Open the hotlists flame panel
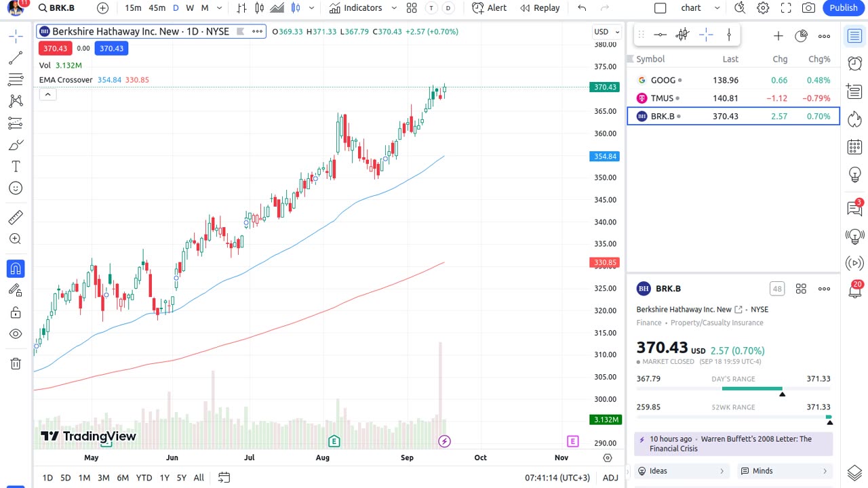Image resolution: width=868 pixels, height=488 pixels. click(854, 119)
